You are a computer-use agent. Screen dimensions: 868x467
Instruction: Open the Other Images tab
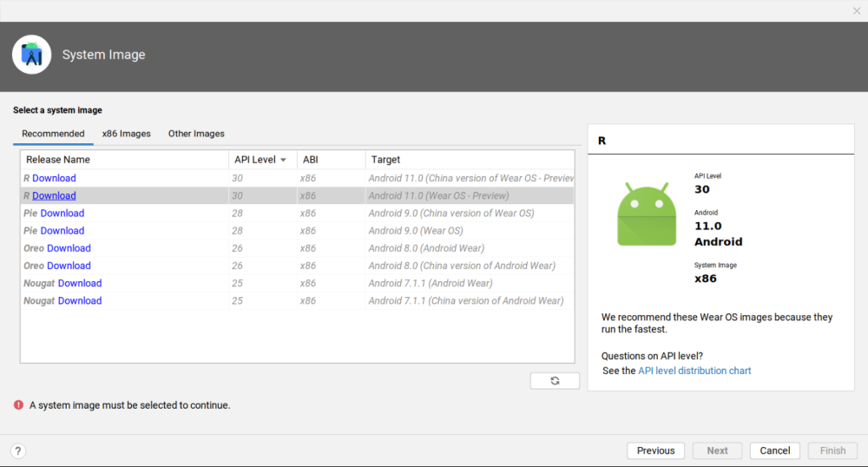coord(196,134)
